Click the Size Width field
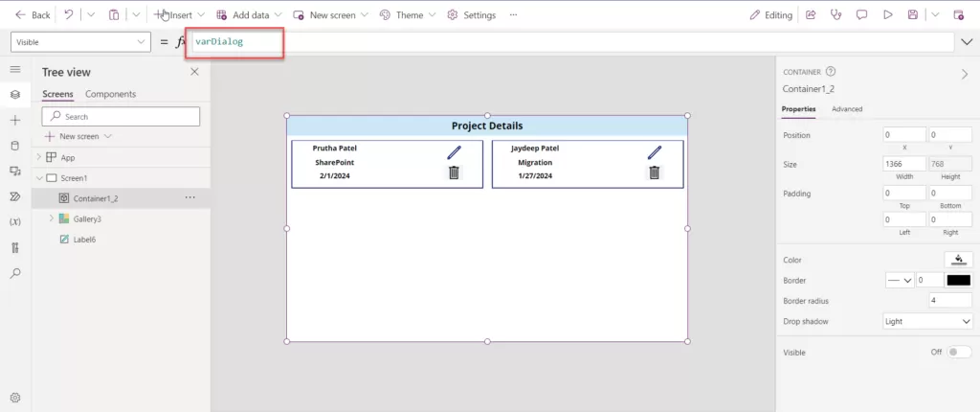This screenshot has height=412, width=980. [904, 164]
